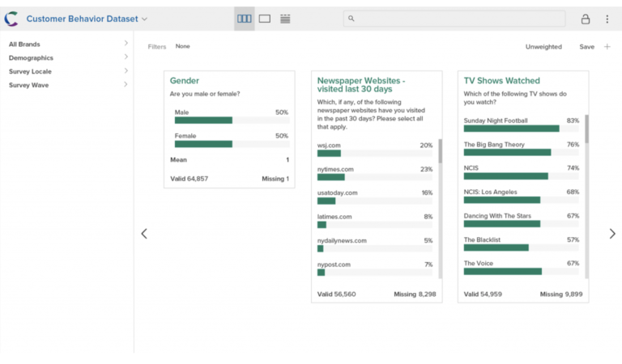
Task: Click the plus icon beside Save
Action: tap(607, 47)
